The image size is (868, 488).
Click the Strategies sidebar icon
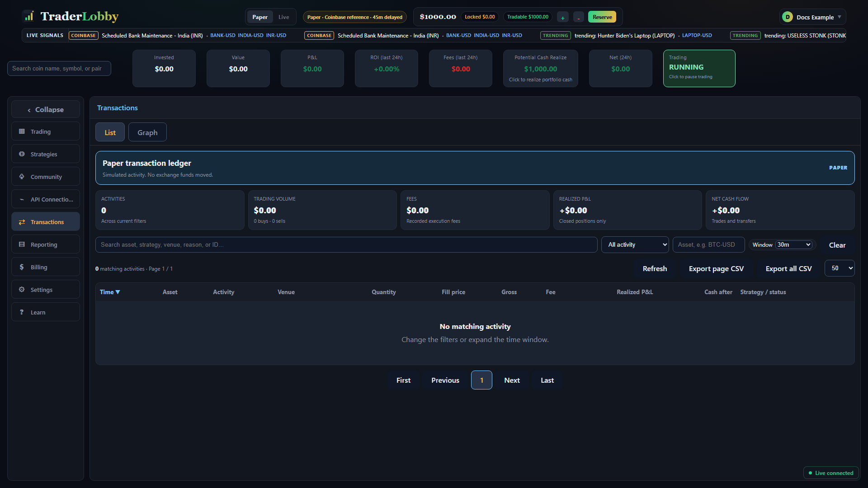[x=22, y=154]
